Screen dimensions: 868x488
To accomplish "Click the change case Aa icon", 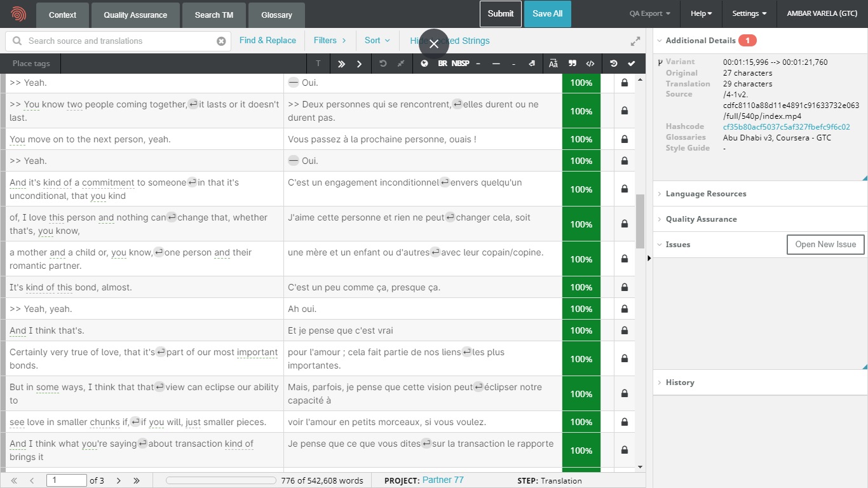I will [x=553, y=64].
